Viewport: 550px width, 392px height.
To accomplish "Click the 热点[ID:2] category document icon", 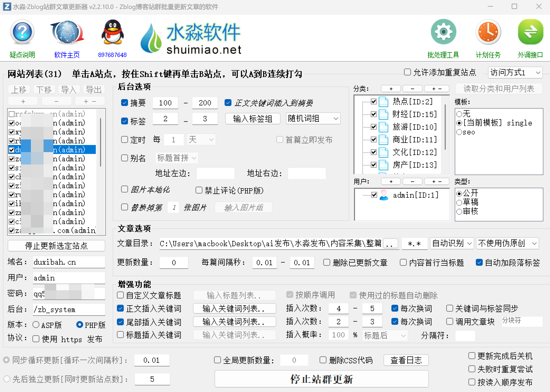I will click(x=383, y=101).
